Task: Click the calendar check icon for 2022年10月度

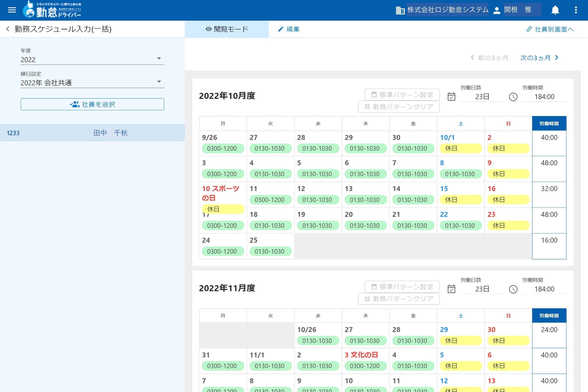Action: pos(451,96)
